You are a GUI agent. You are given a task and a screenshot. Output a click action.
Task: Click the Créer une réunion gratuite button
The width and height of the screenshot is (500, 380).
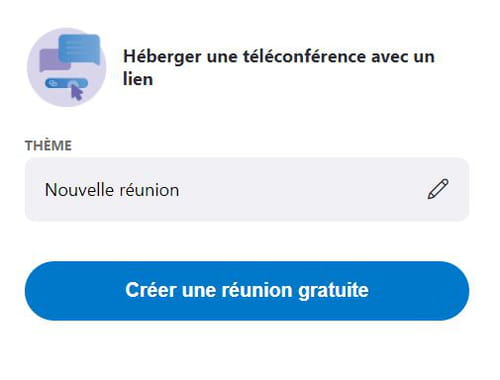point(247,291)
